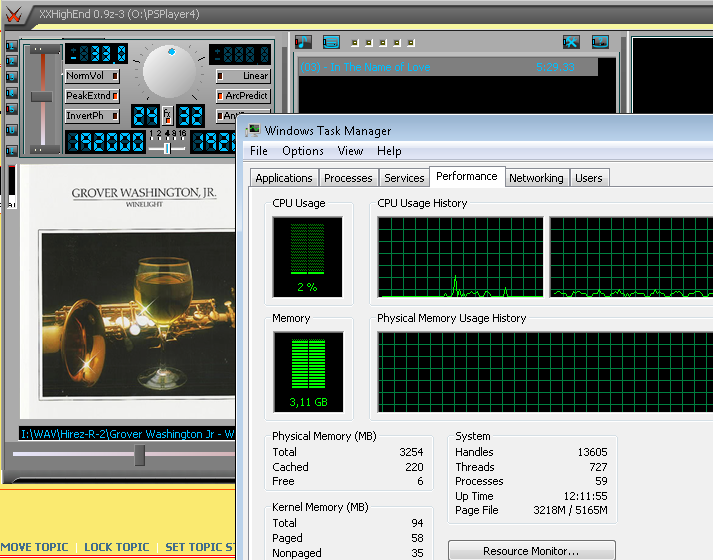Click the 32 bit depth display
This screenshot has height=560, width=713.
click(x=190, y=115)
